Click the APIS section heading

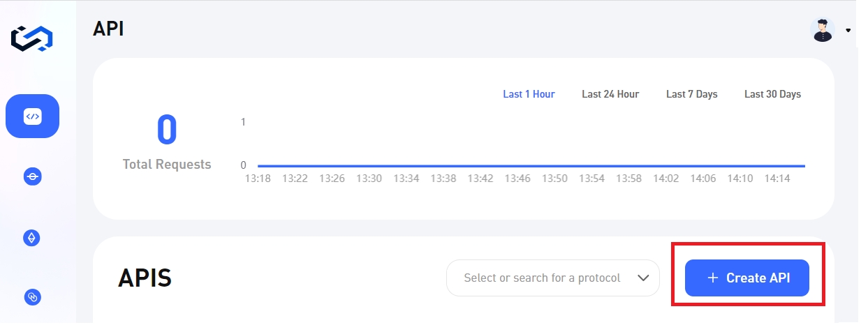click(x=145, y=278)
